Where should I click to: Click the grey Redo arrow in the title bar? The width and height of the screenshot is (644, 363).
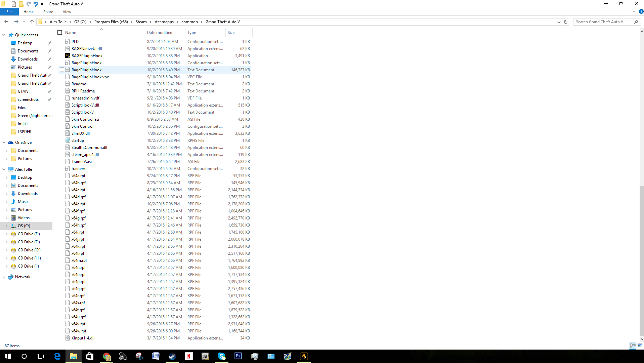29,4
